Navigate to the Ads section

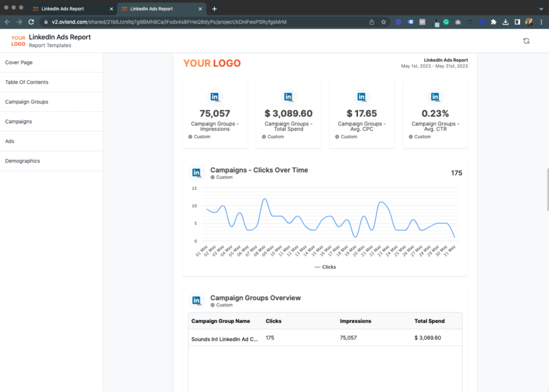pos(51,141)
